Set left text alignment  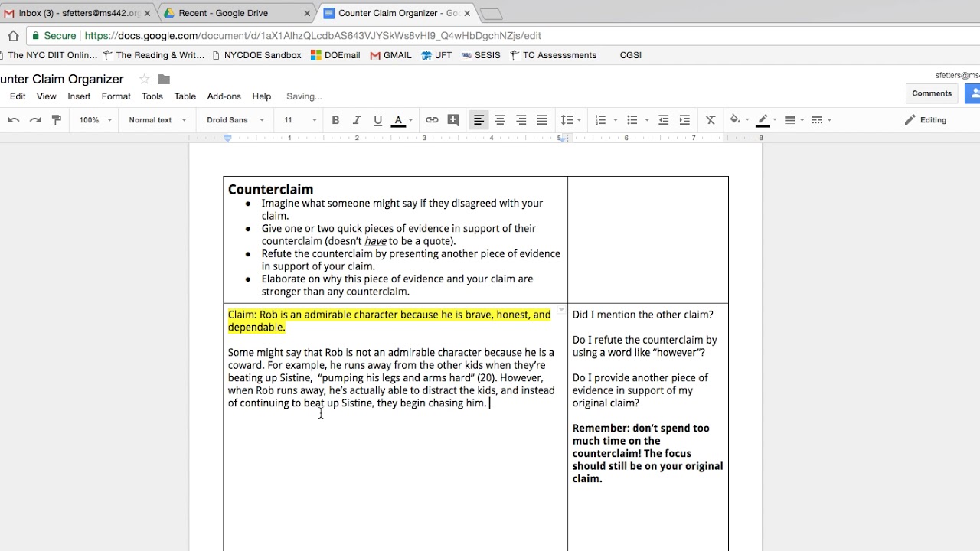tap(479, 120)
